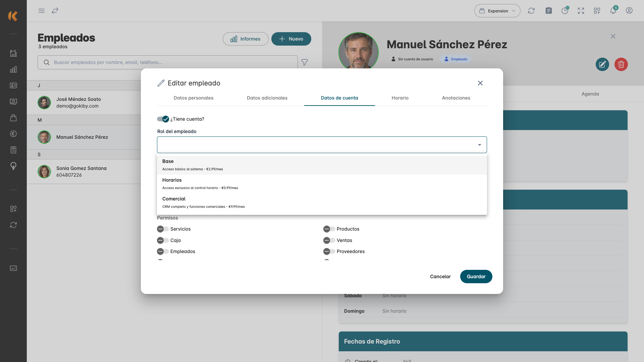Open the user profile icon in the top right

click(x=629, y=11)
